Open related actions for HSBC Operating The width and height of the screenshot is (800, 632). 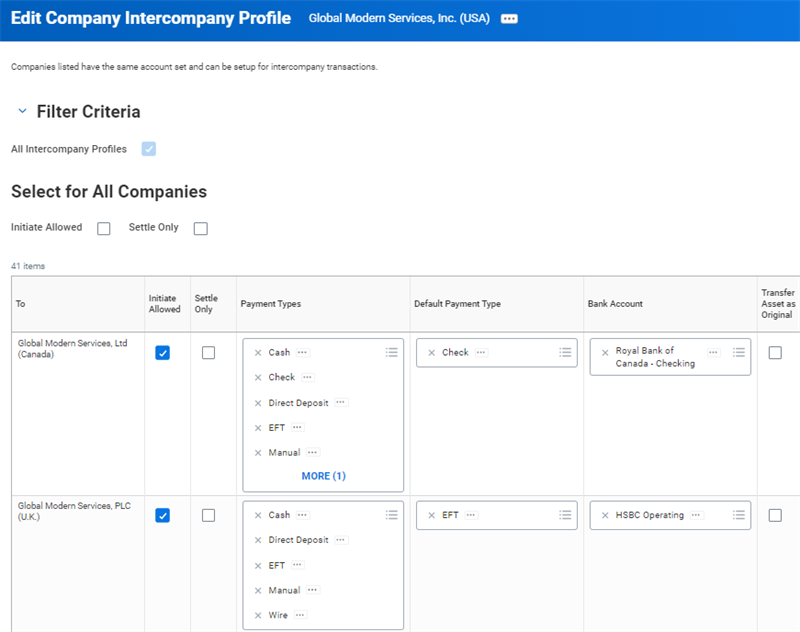(696, 515)
